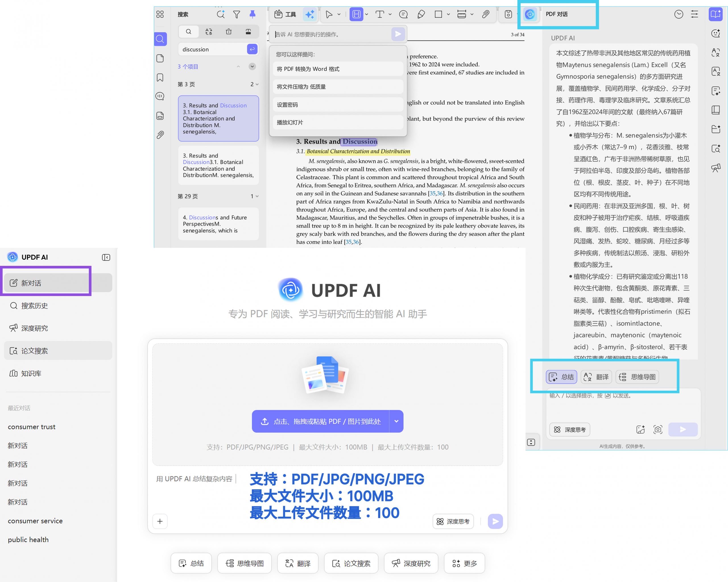The image size is (728, 582).
Task: Open the upload button dropdown arrow
Action: click(x=396, y=421)
